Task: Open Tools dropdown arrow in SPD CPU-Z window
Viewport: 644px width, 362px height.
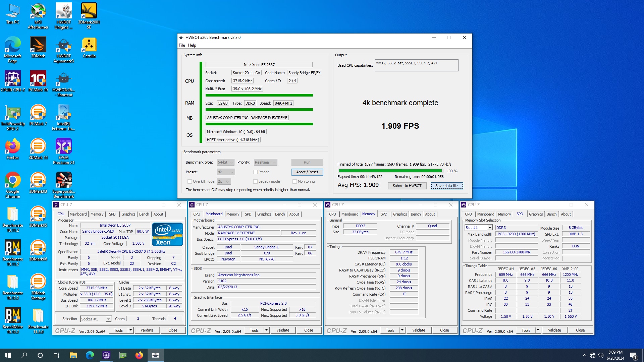Action: [538, 330]
